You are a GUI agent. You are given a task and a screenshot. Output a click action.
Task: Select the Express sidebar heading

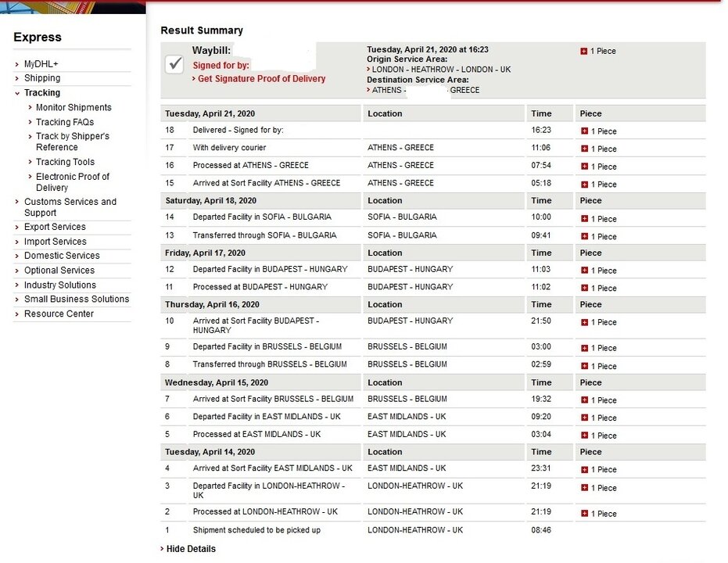tap(38, 37)
